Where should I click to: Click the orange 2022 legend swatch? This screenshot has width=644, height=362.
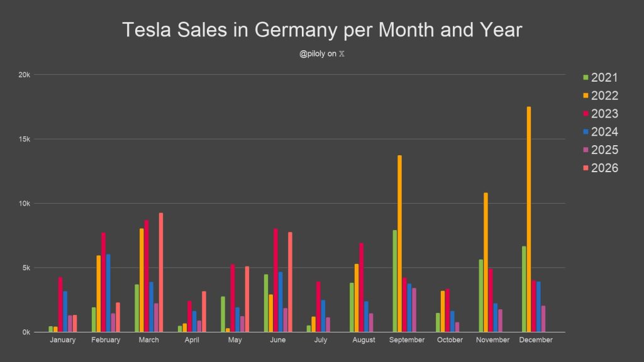[586, 96]
